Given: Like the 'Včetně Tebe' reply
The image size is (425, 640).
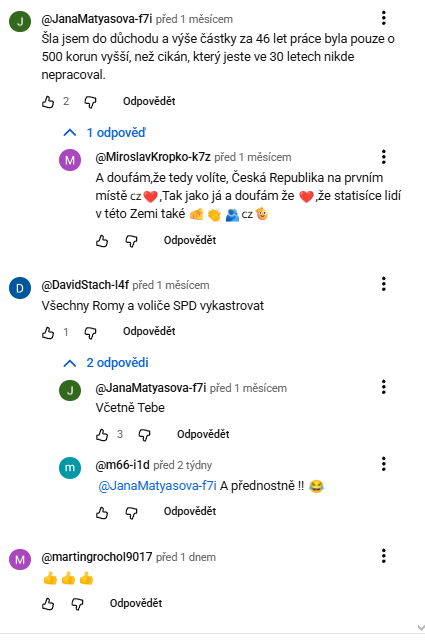Looking at the screenshot, I should tap(102, 435).
